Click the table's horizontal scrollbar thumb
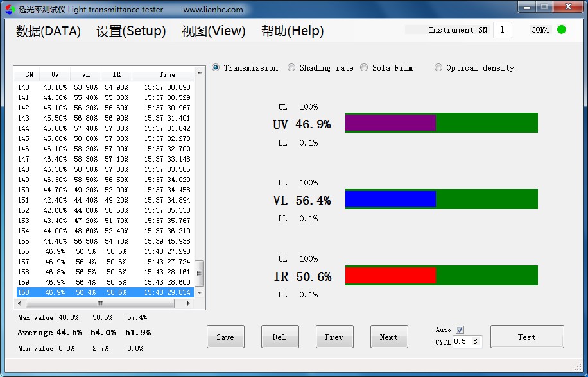 pyautogui.click(x=99, y=304)
